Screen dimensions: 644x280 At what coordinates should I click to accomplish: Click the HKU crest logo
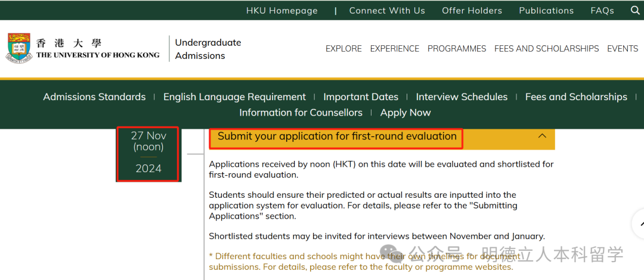click(18, 48)
